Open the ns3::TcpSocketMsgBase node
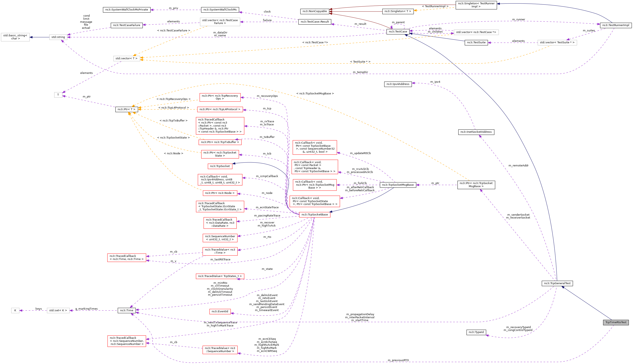Screen dimensions: 633x364 (398, 185)
